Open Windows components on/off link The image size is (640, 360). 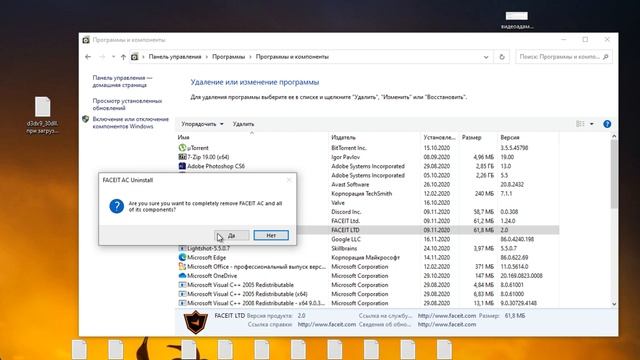130,122
